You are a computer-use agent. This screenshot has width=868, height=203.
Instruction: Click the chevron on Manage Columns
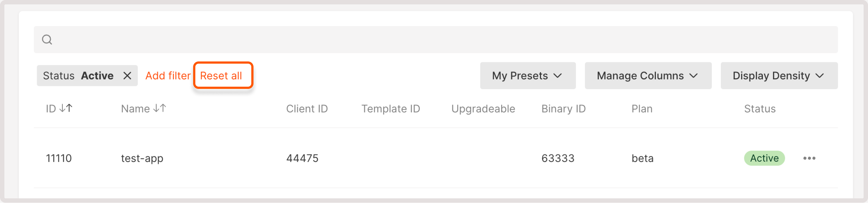point(694,76)
